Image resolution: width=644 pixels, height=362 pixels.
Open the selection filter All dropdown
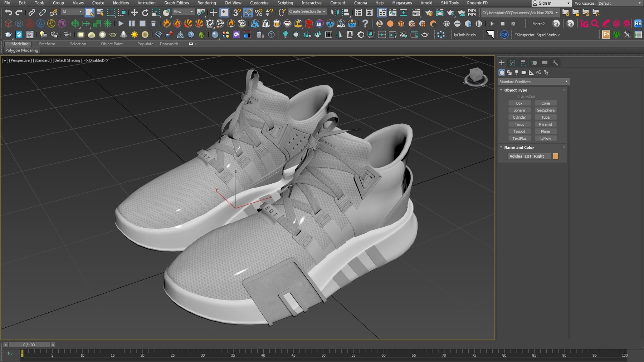72,12
